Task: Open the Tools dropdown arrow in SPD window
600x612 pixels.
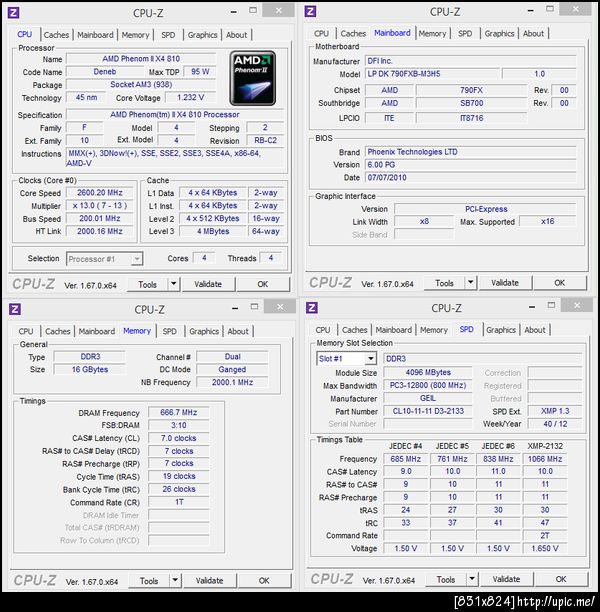Action: click(x=472, y=579)
